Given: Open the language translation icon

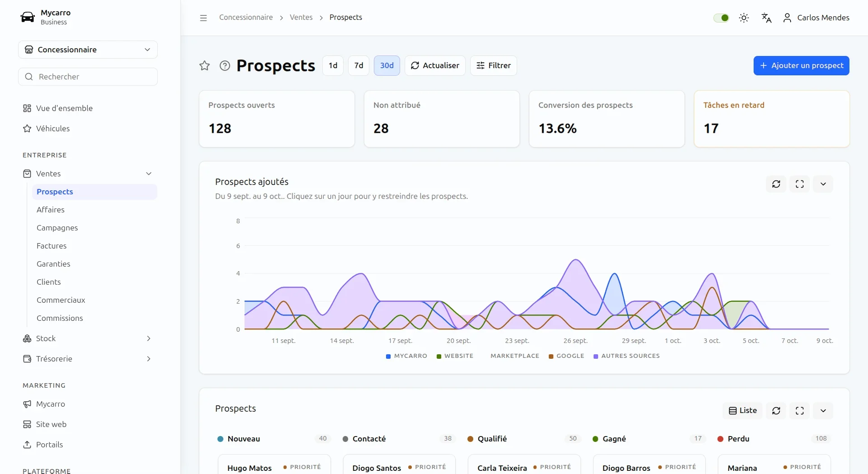Looking at the screenshot, I should pyautogui.click(x=766, y=18).
